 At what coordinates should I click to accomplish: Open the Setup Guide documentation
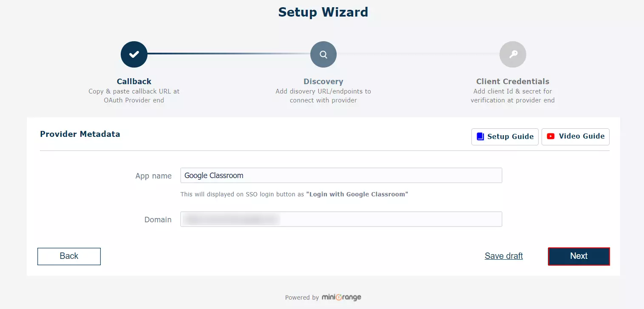505,136
